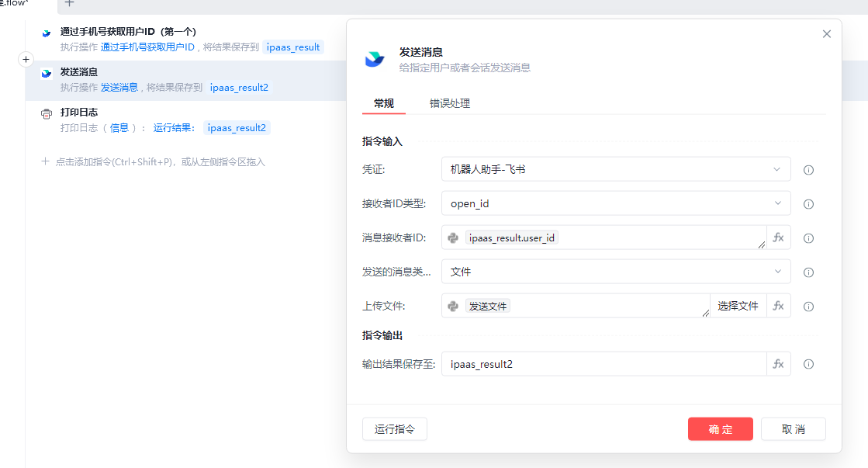
Task: Click the fx button for 上传文件
Action: pos(779,306)
